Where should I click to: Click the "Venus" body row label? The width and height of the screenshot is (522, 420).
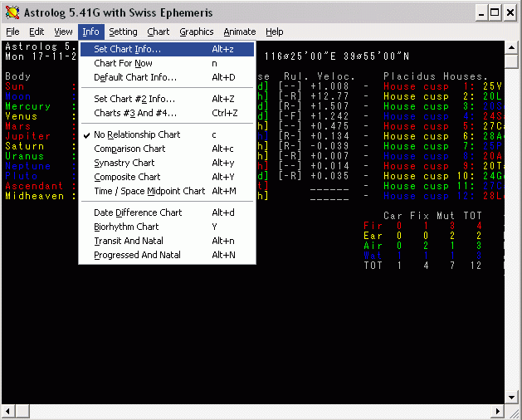(22, 116)
